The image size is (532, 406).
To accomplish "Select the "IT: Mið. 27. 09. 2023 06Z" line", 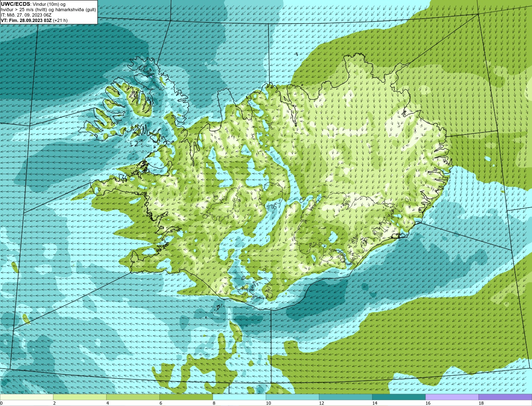I will click(x=26, y=15).
